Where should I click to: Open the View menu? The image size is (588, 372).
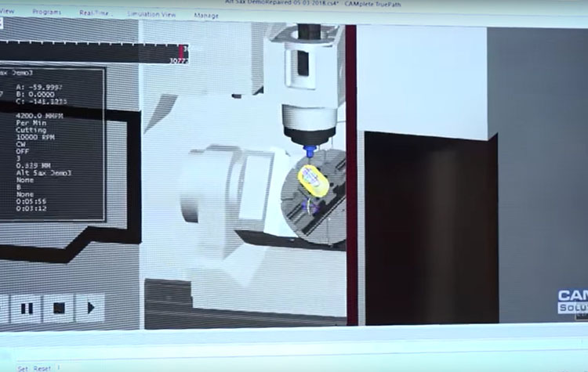(7, 13)
